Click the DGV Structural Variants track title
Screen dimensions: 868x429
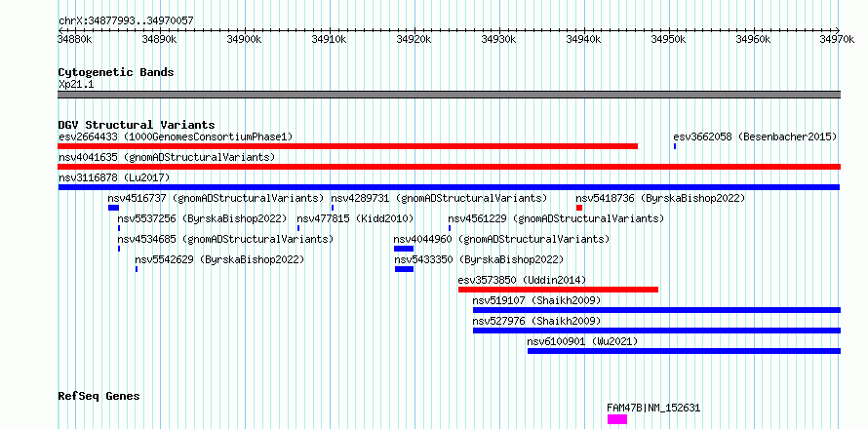137,125
